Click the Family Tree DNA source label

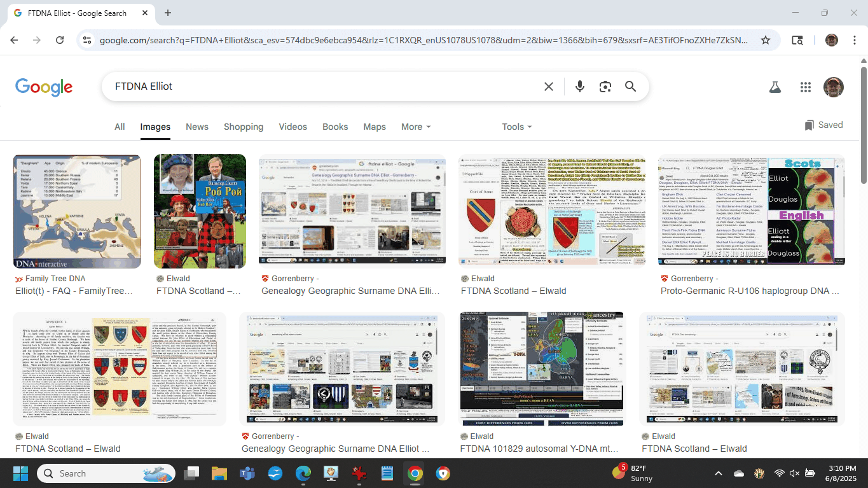(55, 279)
